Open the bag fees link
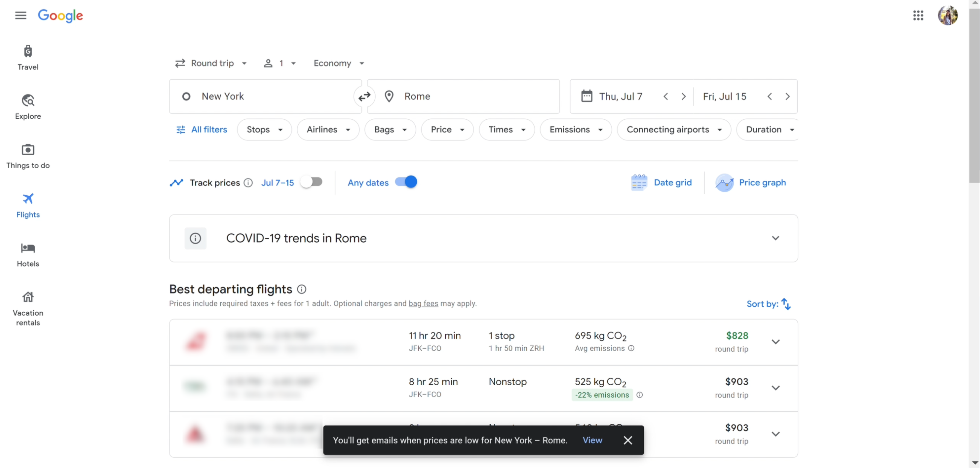The width and height of the screenshot is (980, 468). 423,304
